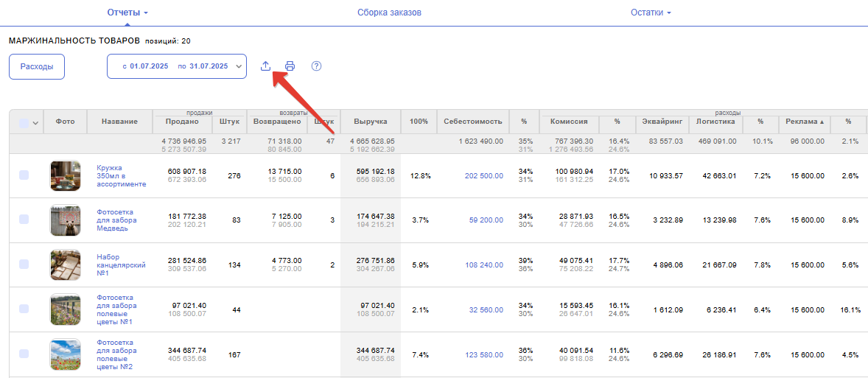Open the Отчеты menu
The height and width of the screenshot is (378, 868).
pos(127,13)
